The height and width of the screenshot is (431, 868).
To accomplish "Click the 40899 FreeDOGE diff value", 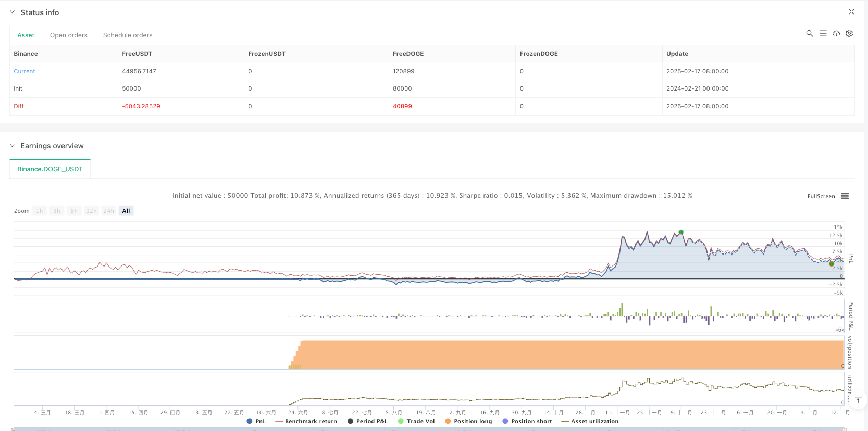I will click(402, 106).
